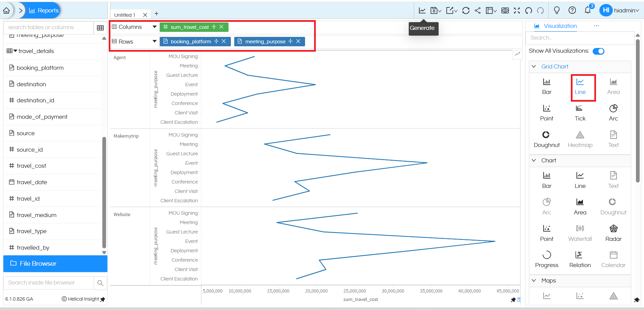Open the Reports menu at top left
The width and height of the screenshot is (644, 310).
tap(43, 10)
